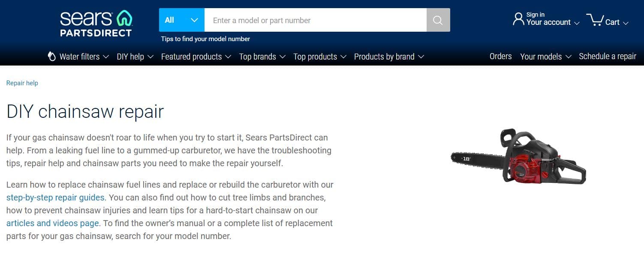Open the DIY help menu
644x260 pixels.
pos(135,57)
